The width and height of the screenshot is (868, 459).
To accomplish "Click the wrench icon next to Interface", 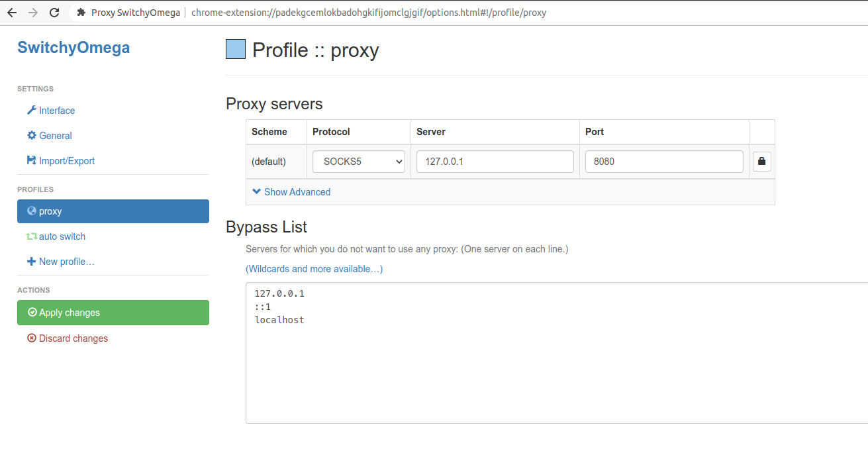I will click(31, 110).
